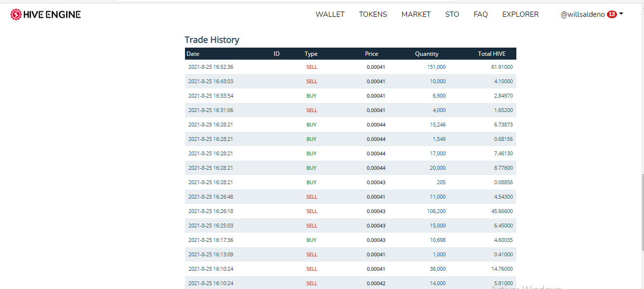The width and height of the screenshot is (644, 289).
Task: Click total 0.41000
Action: [x=503, y=254]
